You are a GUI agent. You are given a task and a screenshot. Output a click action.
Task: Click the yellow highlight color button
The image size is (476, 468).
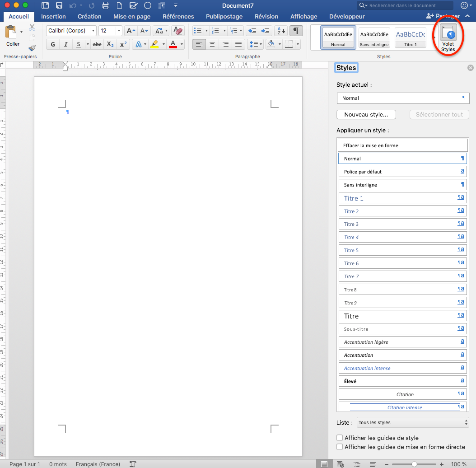pyautogui.click(x=154, y=44)
